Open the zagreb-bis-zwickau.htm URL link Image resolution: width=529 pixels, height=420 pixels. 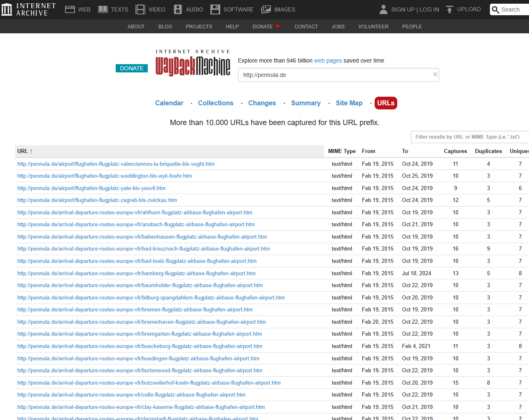pos(97,200)
